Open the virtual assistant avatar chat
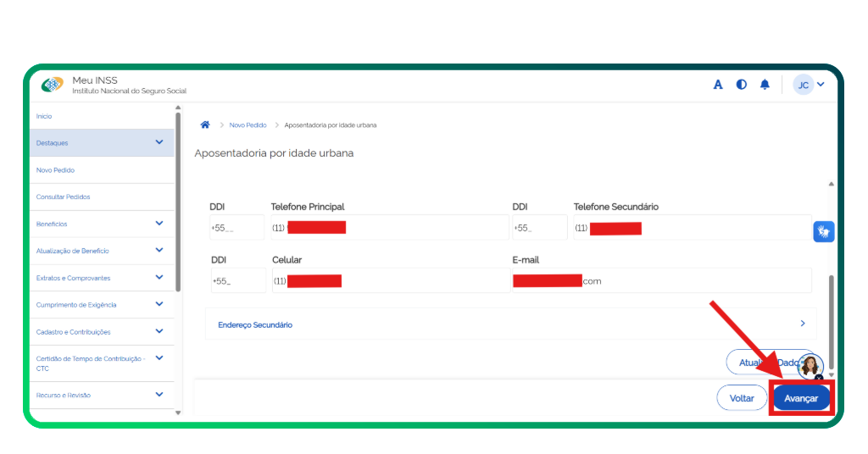The image size is (868, 454). [810, 366]
